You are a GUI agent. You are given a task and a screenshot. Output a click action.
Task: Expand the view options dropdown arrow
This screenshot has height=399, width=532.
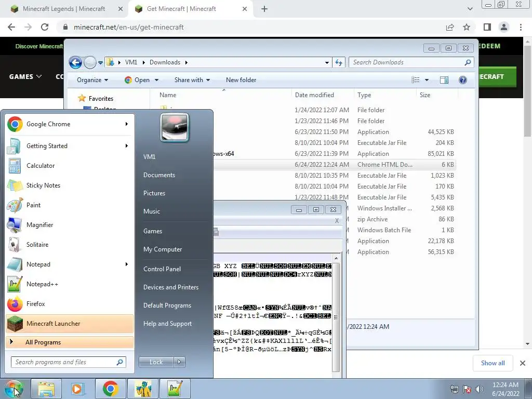click(427, 80)
